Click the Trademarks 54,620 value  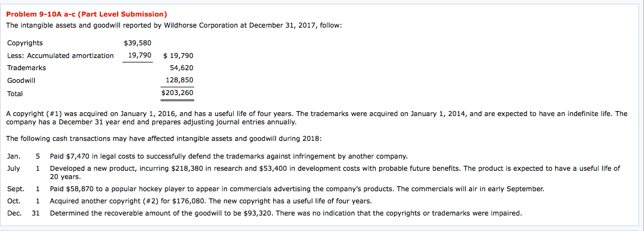click(x=182, y=68)
